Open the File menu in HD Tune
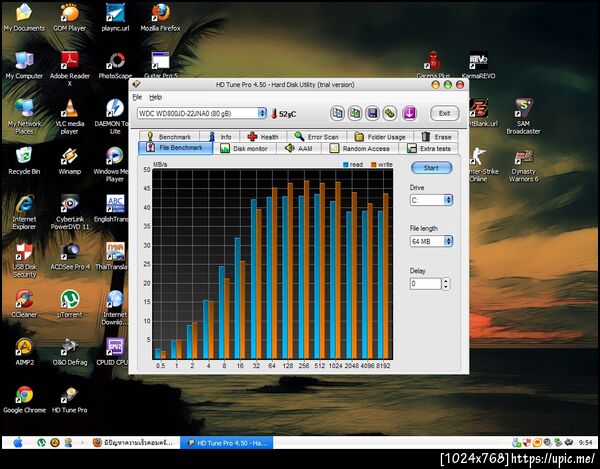 pyautogui.click(x=137, y=97)
